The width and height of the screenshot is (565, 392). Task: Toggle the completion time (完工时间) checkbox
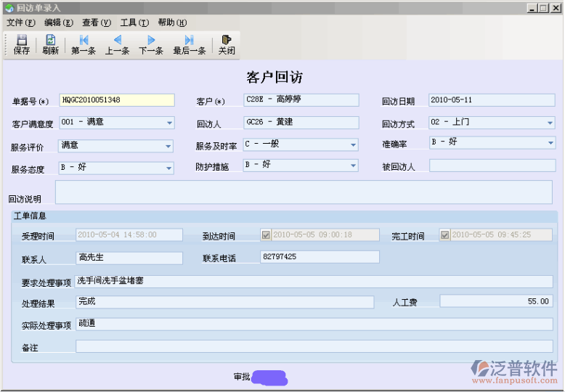pos(444,235)
